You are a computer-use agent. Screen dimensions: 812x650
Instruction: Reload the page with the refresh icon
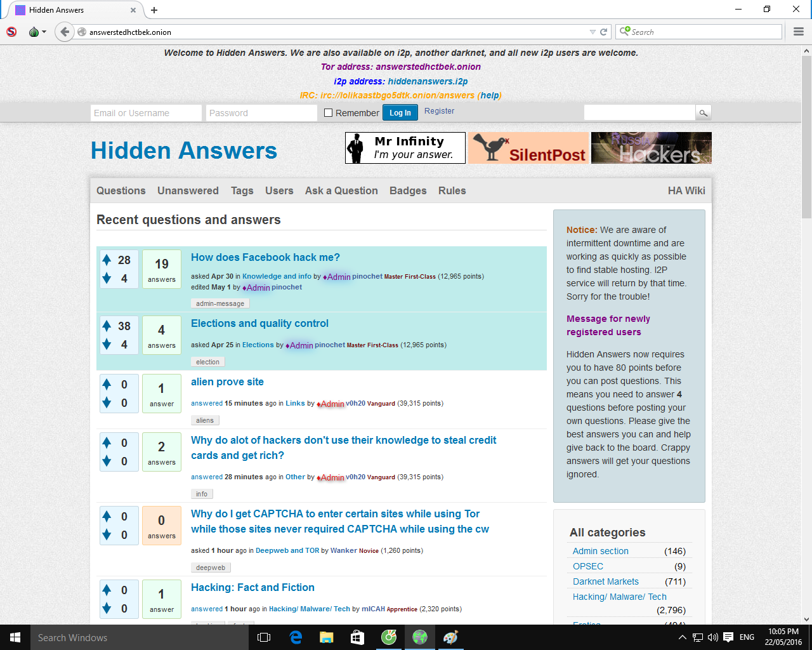[604, 32]
